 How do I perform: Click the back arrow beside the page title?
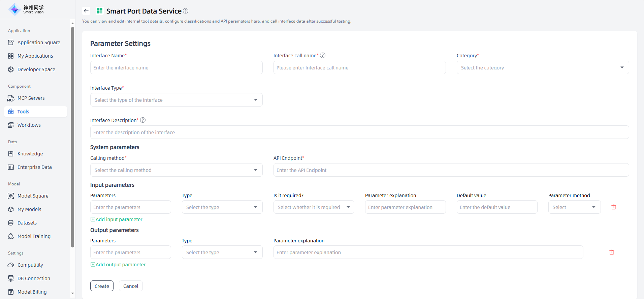point(86,11)
